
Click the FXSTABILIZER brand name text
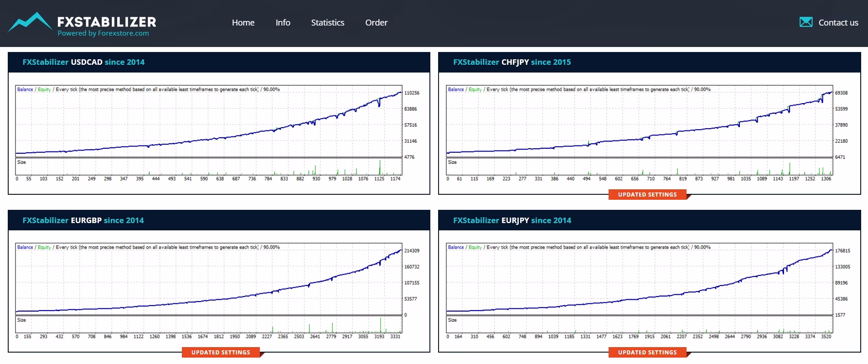point(107,21)
